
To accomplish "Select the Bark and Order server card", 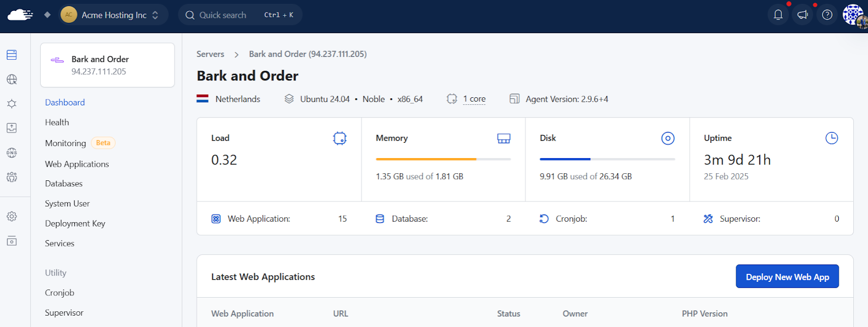I will click(107, 65).
